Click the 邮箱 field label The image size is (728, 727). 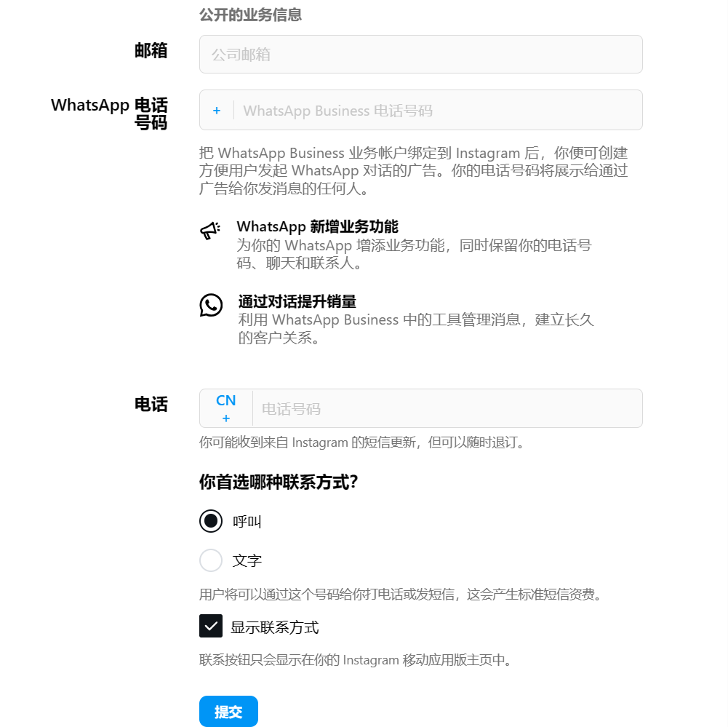(x=151, y=51)
